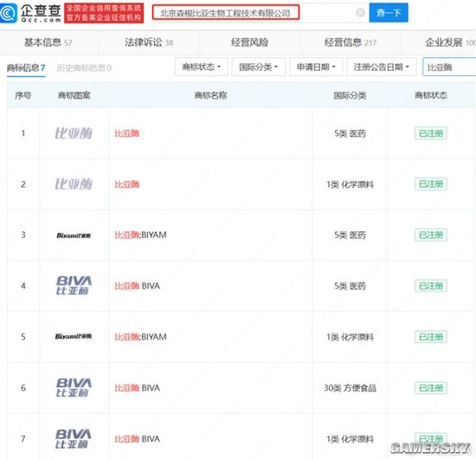Open the Biyam trademark image in row 5
The height and width of the screenshot is (459, 476).
point(74,336)
